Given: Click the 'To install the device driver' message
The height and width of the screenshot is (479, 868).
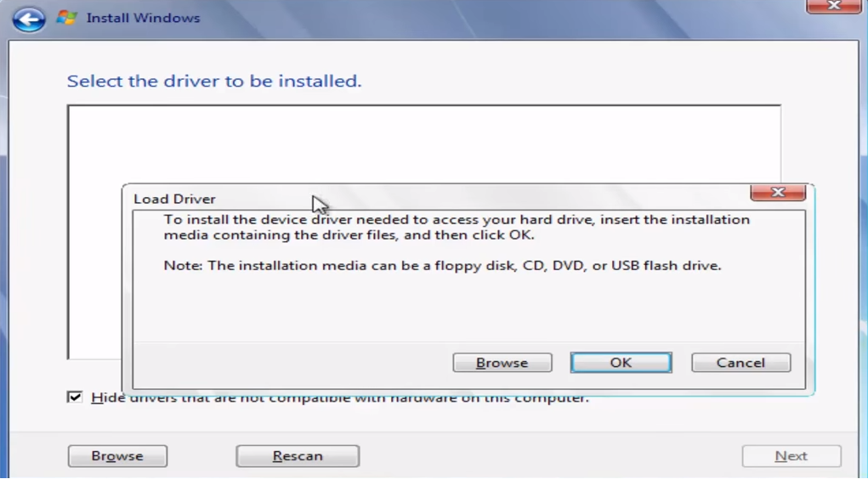Looking at the screenshot, I should pos(457,228).
